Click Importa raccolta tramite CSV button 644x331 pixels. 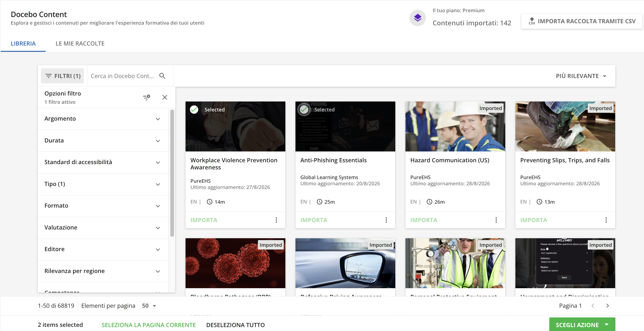click(582, 21)
